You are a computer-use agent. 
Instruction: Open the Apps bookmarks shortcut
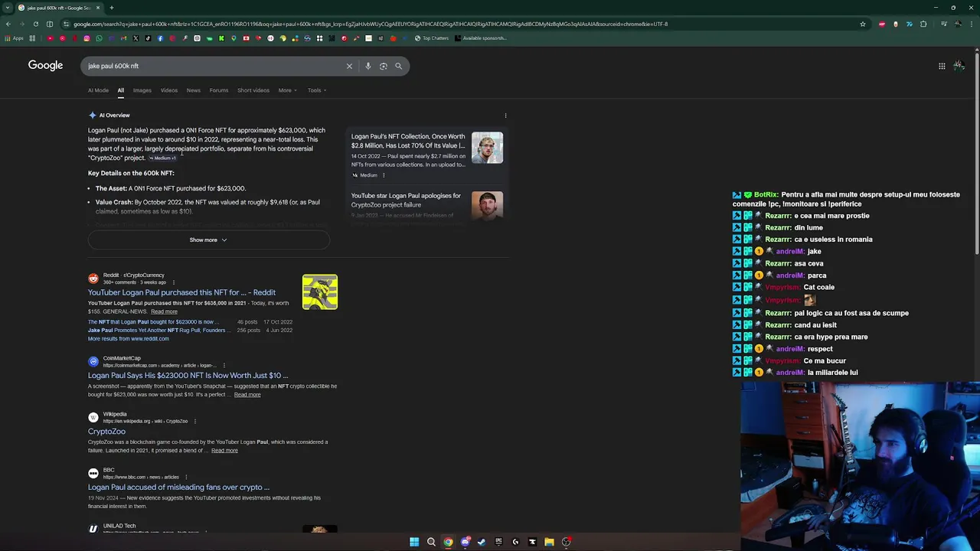point(14,38)
